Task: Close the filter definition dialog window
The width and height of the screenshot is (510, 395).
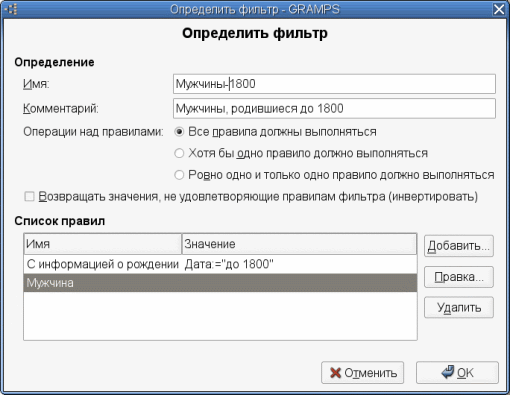Action: click(x=499, y=9)
